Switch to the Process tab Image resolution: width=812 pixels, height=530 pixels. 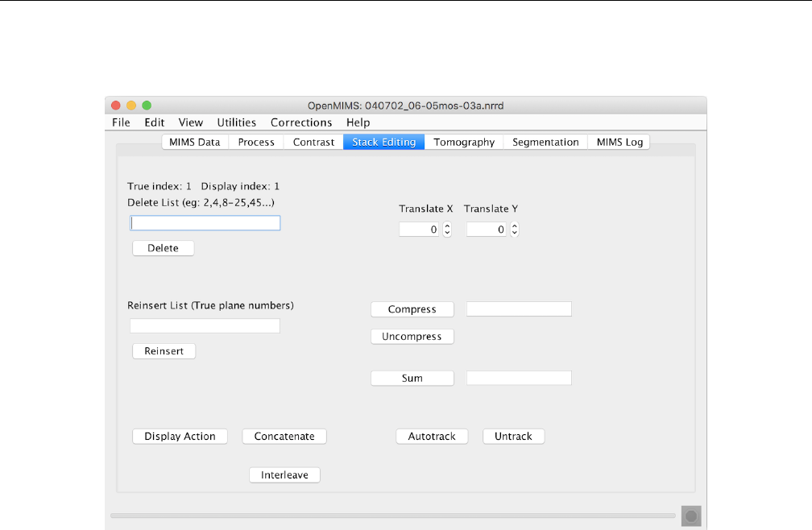[x=256, y=142]
